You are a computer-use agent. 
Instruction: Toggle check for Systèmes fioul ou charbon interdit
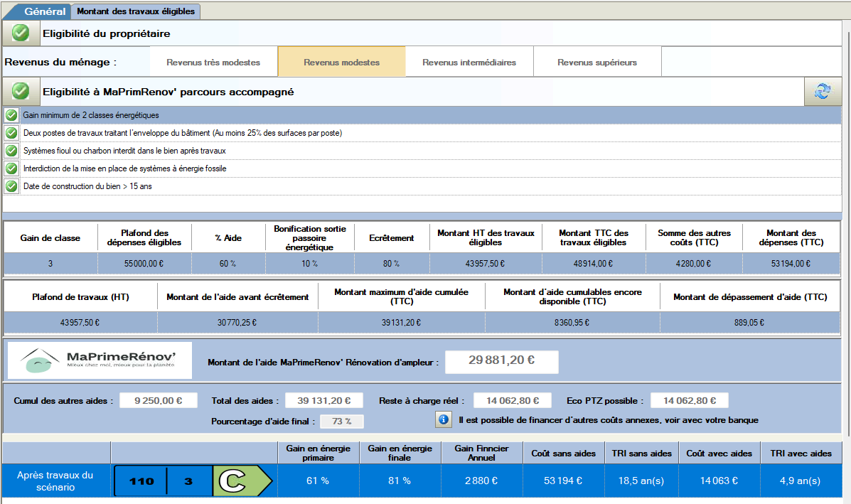[x=11, y=151]
